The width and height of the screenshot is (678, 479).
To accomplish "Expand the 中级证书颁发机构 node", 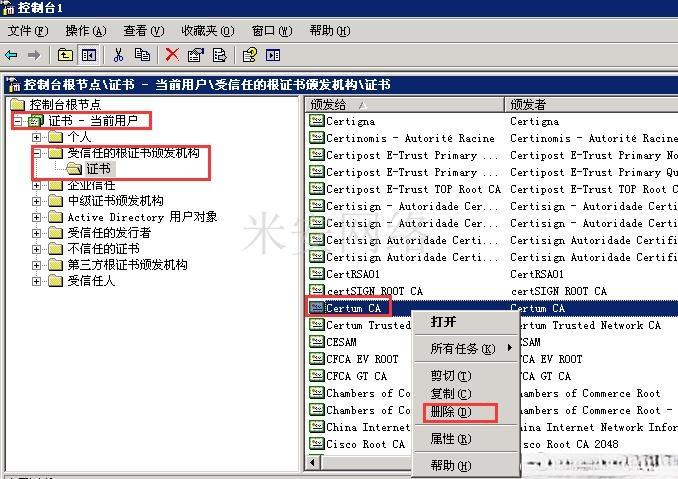I will coord(36,201).
